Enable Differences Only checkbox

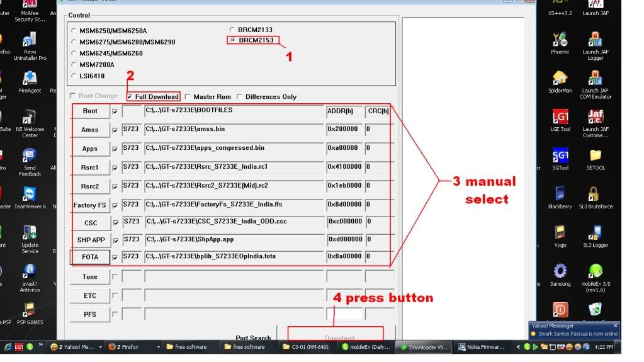[x=239, y=96]
